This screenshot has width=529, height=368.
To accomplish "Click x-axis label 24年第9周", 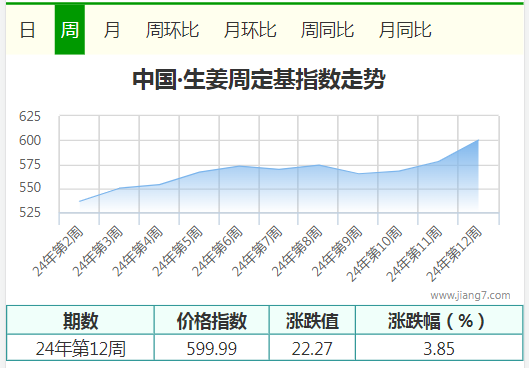I will point(336,252).
